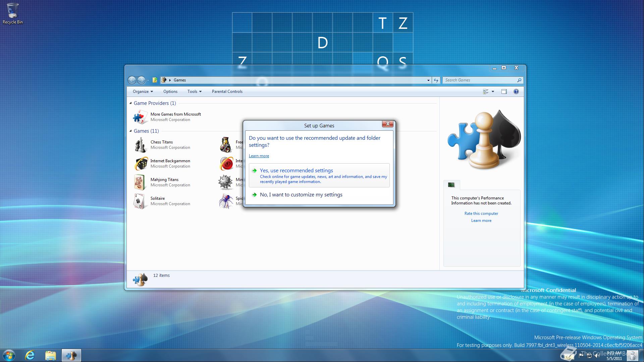
Task: Minimize the Games window
Action: point(494,68)
